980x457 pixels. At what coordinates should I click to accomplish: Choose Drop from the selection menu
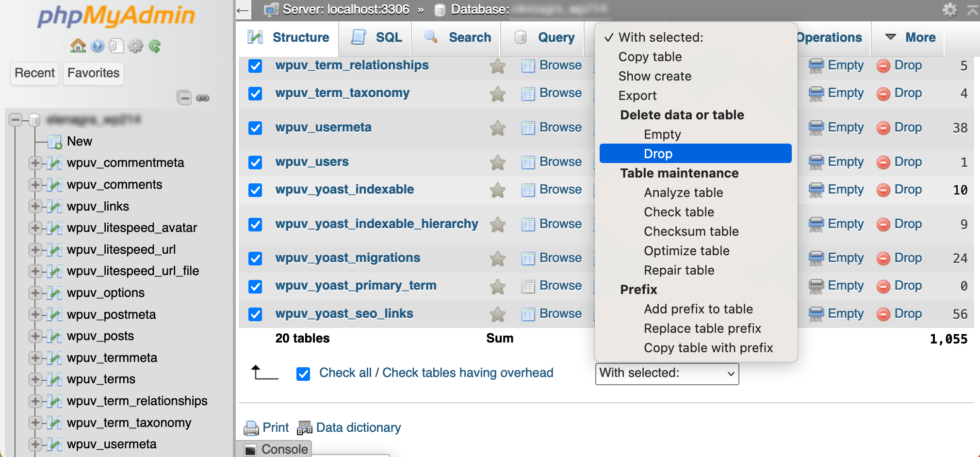(658, 153)
